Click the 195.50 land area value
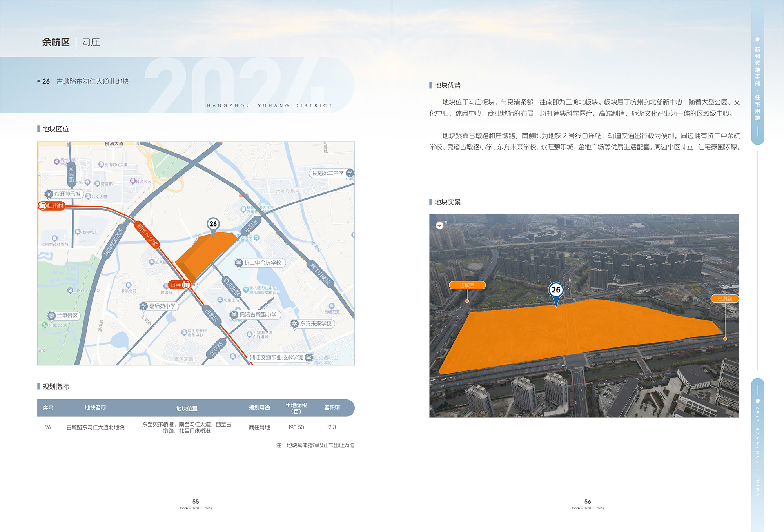 click(296, 427)
